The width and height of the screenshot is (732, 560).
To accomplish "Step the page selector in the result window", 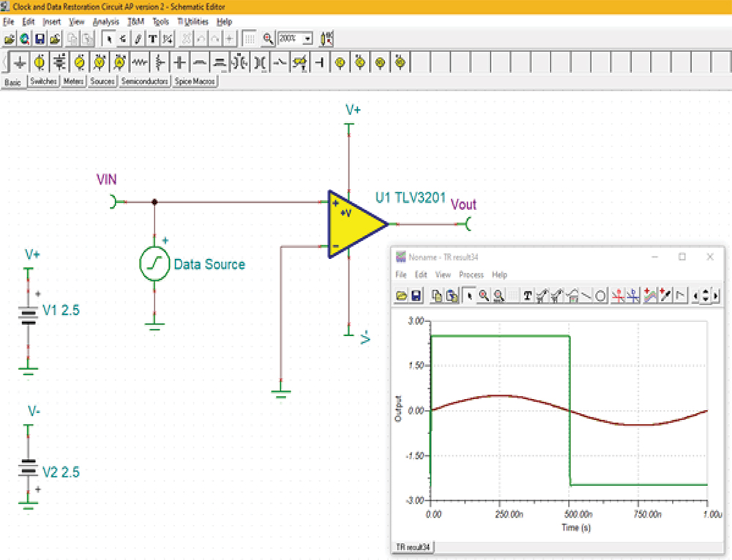I will [x=705, y=295].
